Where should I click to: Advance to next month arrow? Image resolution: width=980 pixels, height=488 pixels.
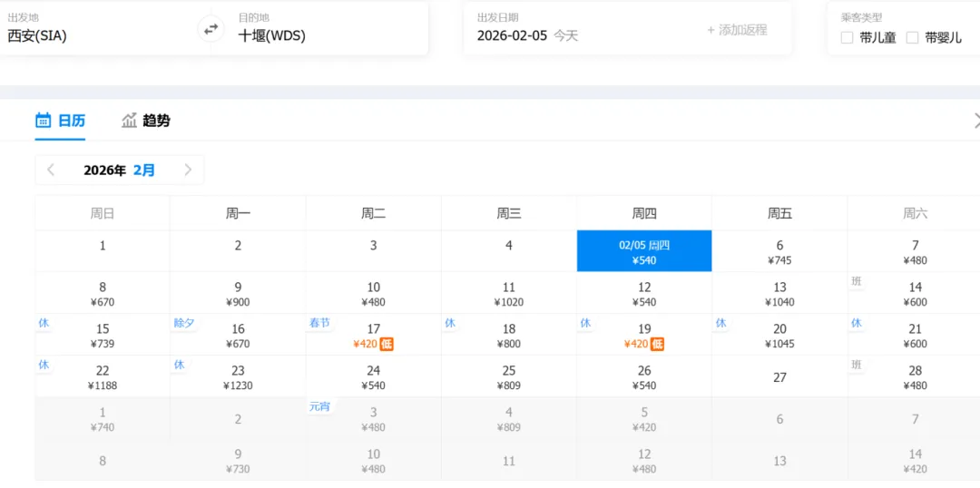188,170
